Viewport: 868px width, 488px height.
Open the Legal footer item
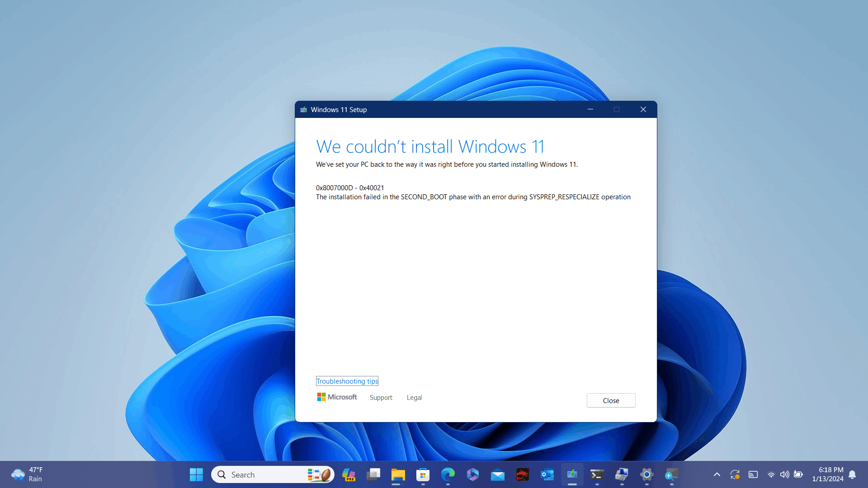coord(414,397)
